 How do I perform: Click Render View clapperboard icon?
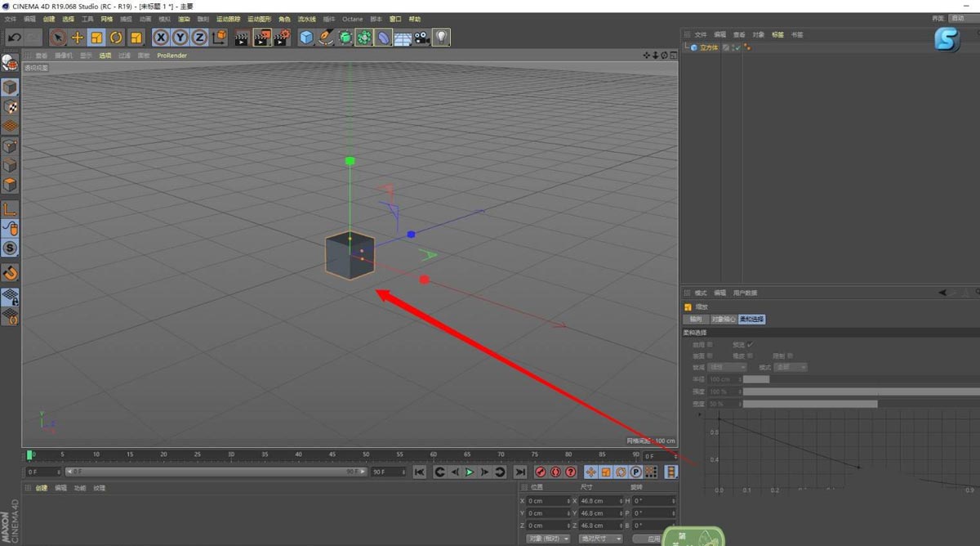pyautogui.click(x=243, y=38)
